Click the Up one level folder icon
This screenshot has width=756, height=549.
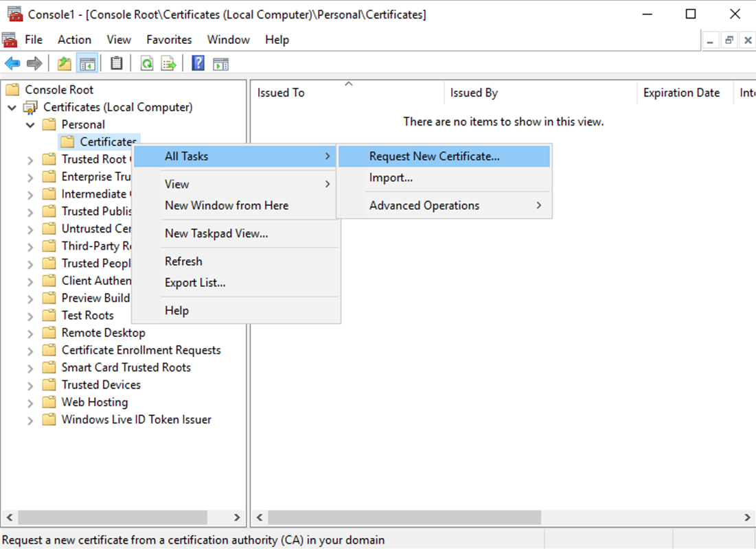[64, 64]
